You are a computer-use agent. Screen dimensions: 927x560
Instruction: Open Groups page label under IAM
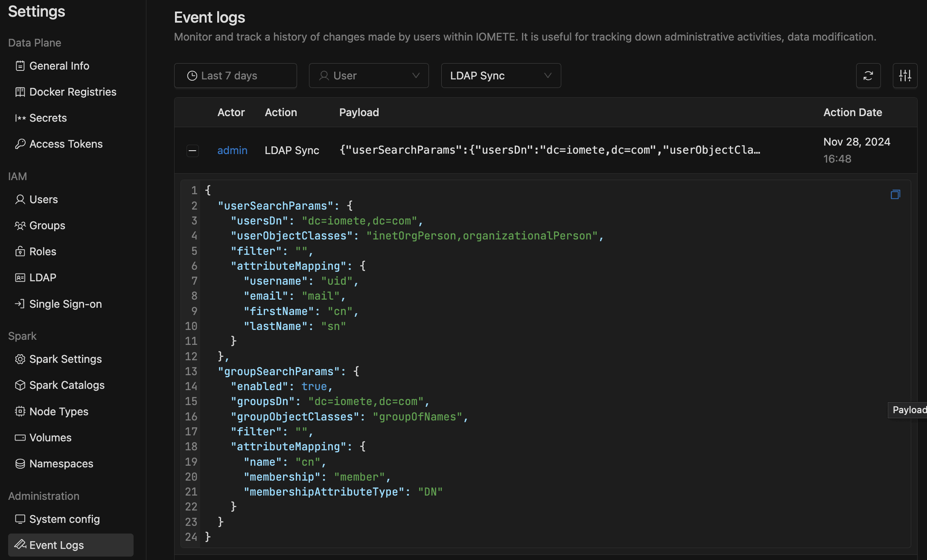(x=47, y=225)
